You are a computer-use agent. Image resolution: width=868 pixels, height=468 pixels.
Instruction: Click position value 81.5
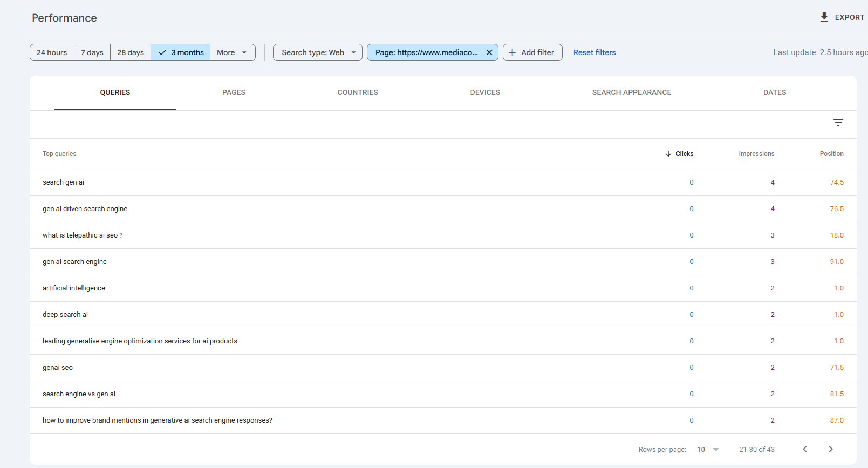click(x=837, y=394)
